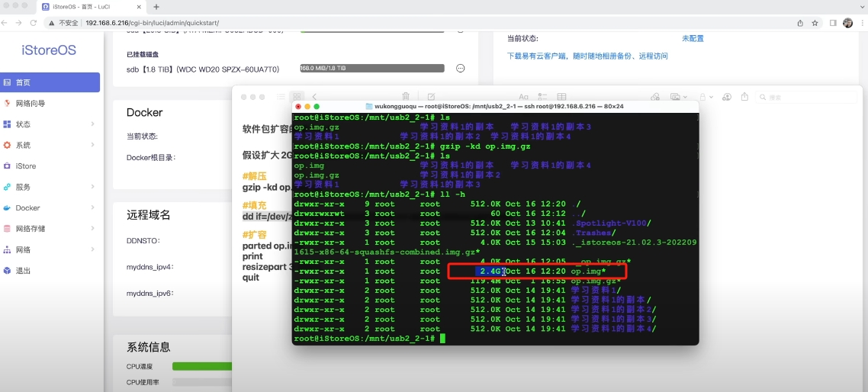Image resolution: width=868 pixels, height=392 pixels.
Task: Go back using Notes toolbar chevron
Action: [314, 96]
